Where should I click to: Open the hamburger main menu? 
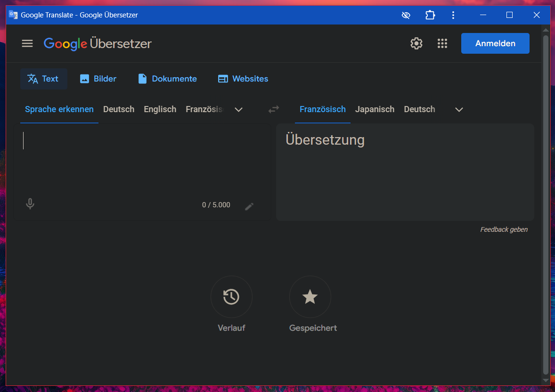pos(27,43)
